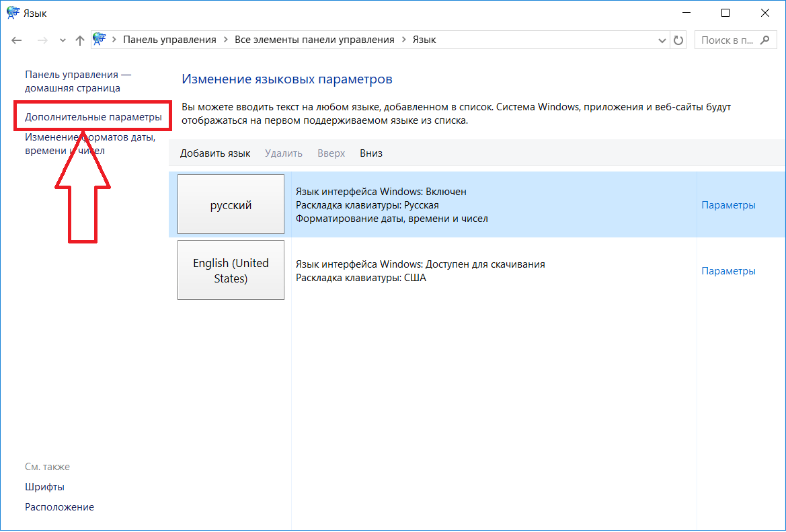Open 'Панель управления' breadcrumb
The height and width of the screenshot is (532, 786).
(169, 40)
